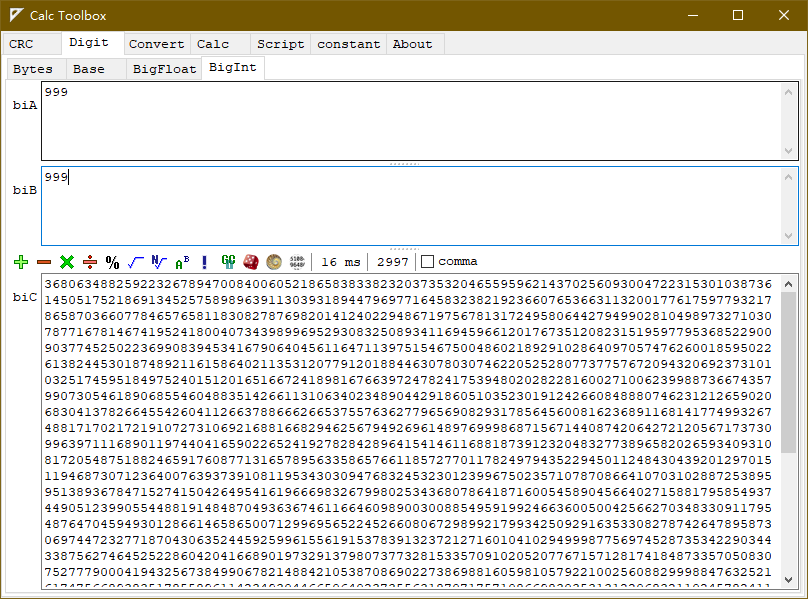Screen dimensions: 808x599
Task: Click the blue factorial exclamation icon
Action: (x=205, y=262)
